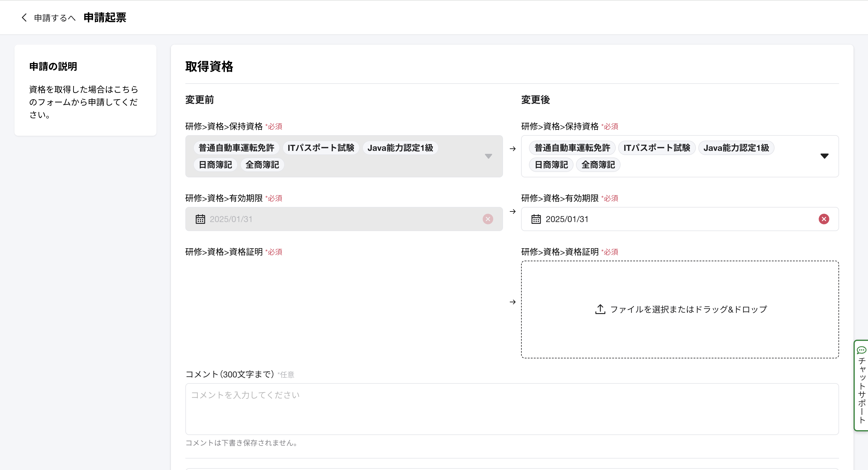Click ファイルを選択またはドラッグ&ドロップ text

(688, 309)
